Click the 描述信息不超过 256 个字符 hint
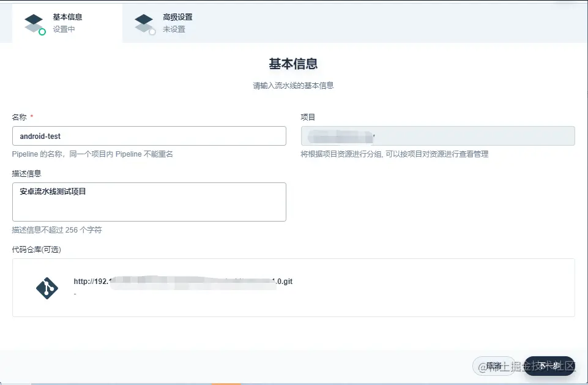The height and width of the screenshot is (385, 588). tap(57, 230)
